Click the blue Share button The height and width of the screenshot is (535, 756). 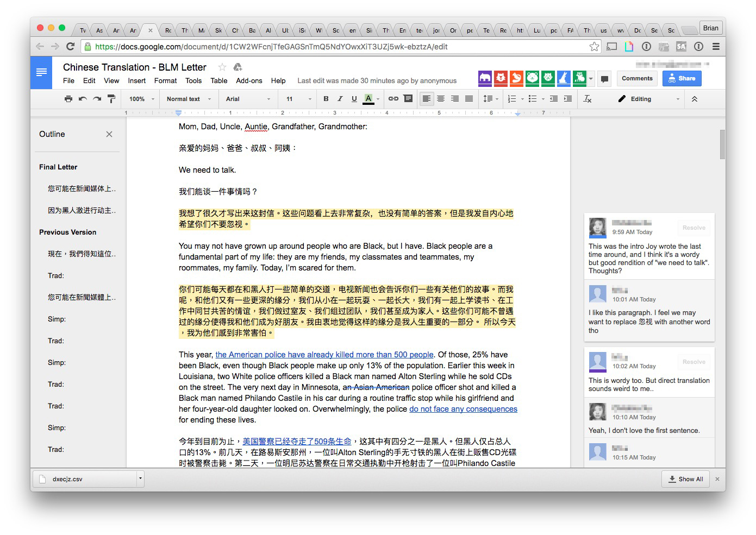pos(682,78)
